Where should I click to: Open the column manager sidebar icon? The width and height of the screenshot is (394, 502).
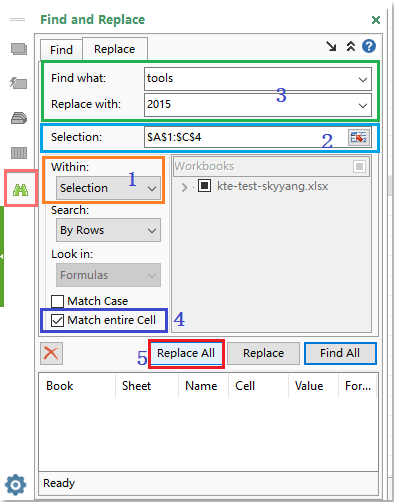[x=19, y=153]
